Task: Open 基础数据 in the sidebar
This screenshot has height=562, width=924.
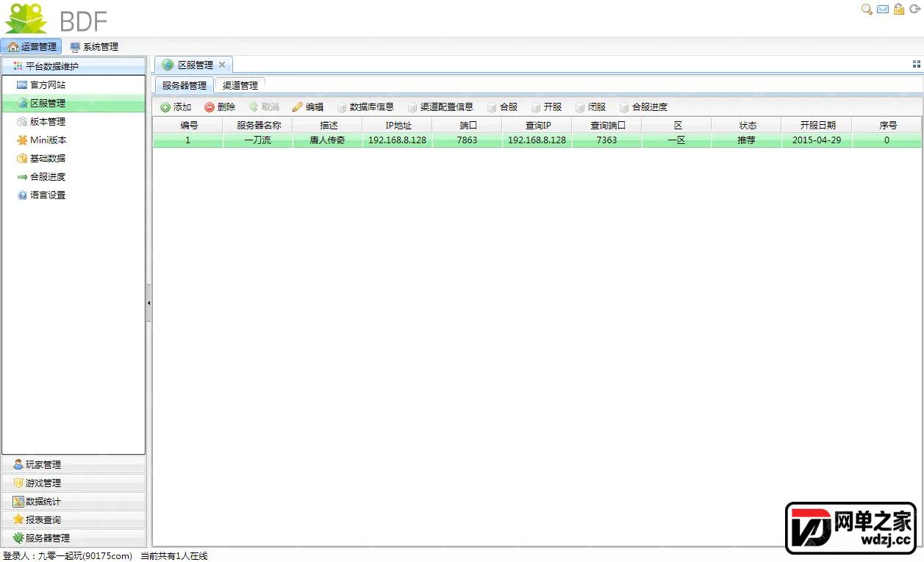Action: pyautogui.click(x=74, y=159)
